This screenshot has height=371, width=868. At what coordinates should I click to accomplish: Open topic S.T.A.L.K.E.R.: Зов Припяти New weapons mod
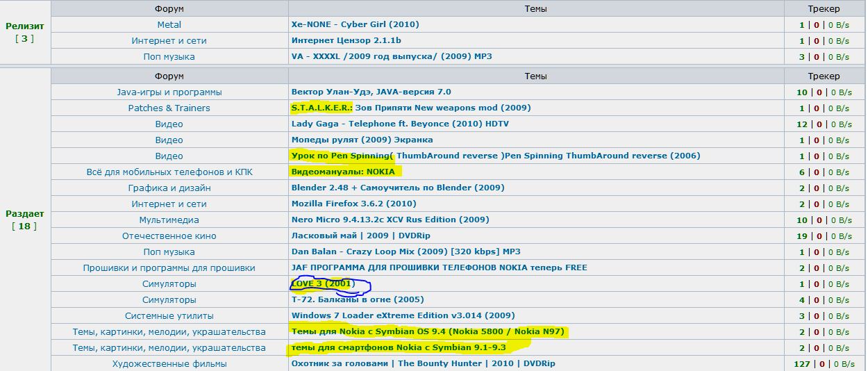click(411, 108)
